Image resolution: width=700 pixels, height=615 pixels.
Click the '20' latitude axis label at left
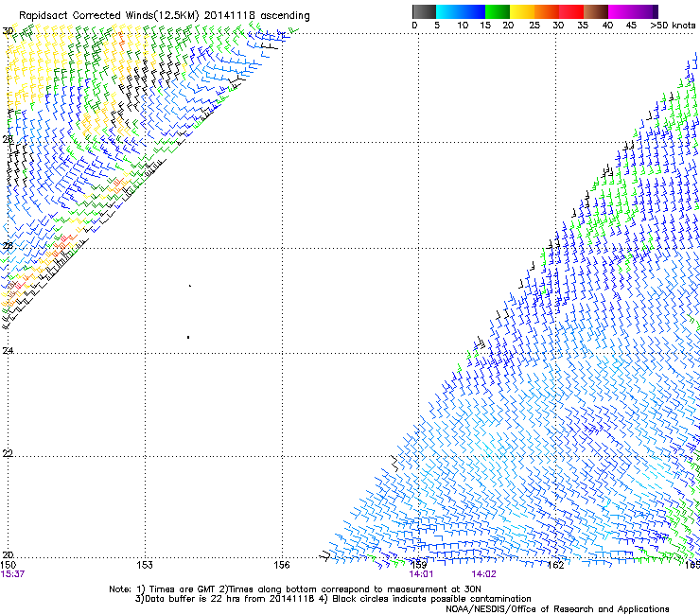(8, 555)
